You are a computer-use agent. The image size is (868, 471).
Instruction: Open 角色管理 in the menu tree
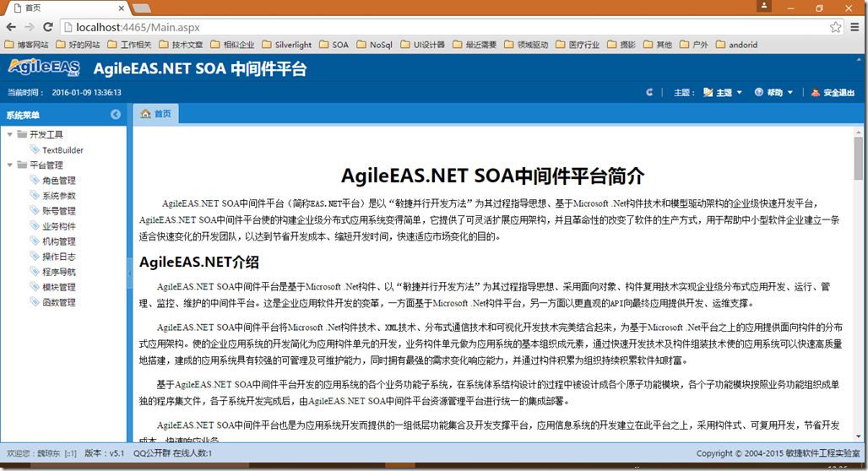pyautogui.click(x=58, y=181)
